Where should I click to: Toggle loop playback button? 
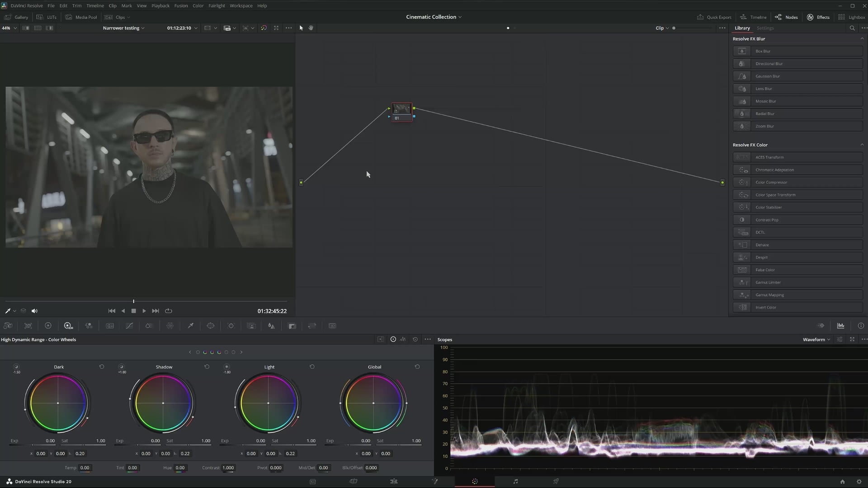[x=169, y=311]
